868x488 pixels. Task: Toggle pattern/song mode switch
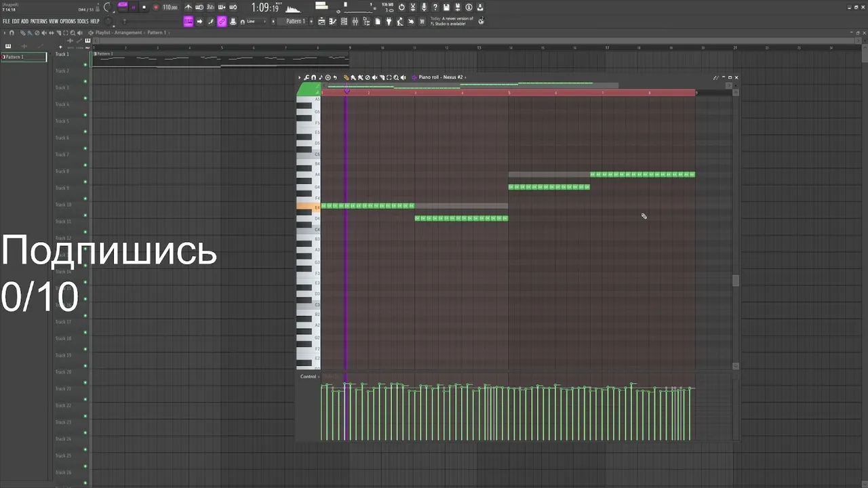123,6
